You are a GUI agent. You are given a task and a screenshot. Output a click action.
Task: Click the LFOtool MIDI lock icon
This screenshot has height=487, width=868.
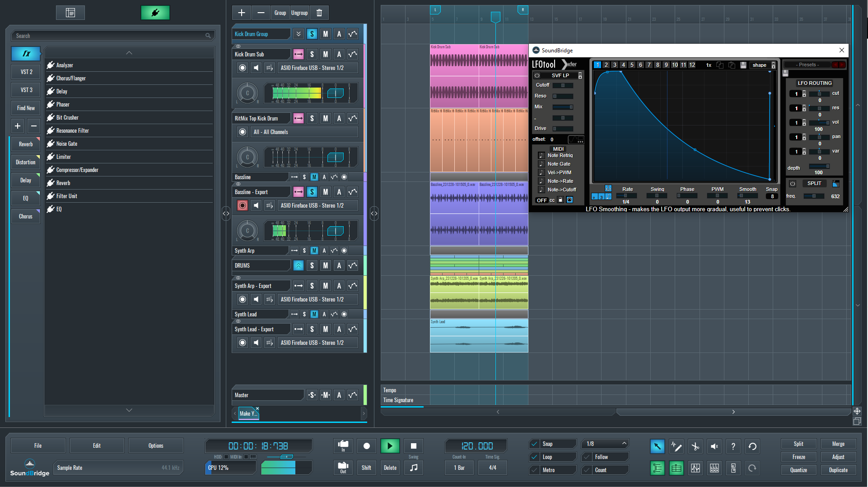click(x=560, y=200)
